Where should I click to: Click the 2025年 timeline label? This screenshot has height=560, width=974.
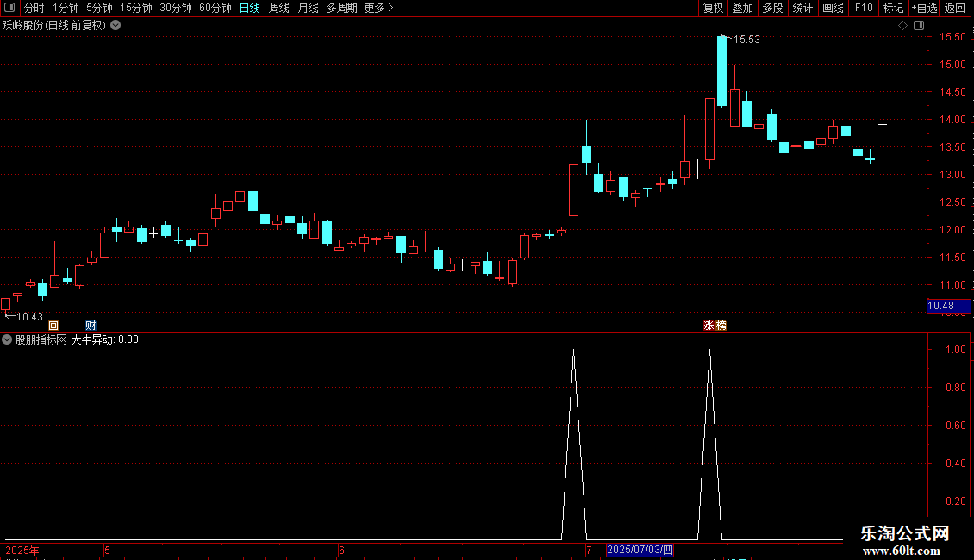(22, 550)
